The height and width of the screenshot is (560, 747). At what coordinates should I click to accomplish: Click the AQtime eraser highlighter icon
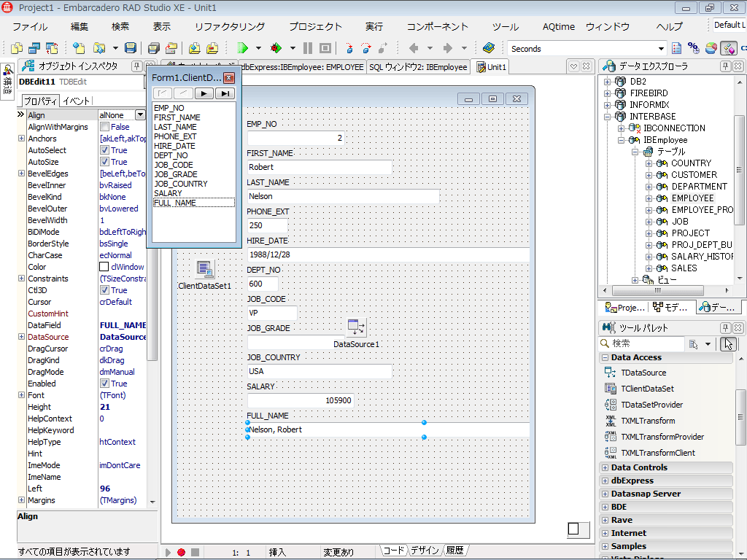[729, 48]
